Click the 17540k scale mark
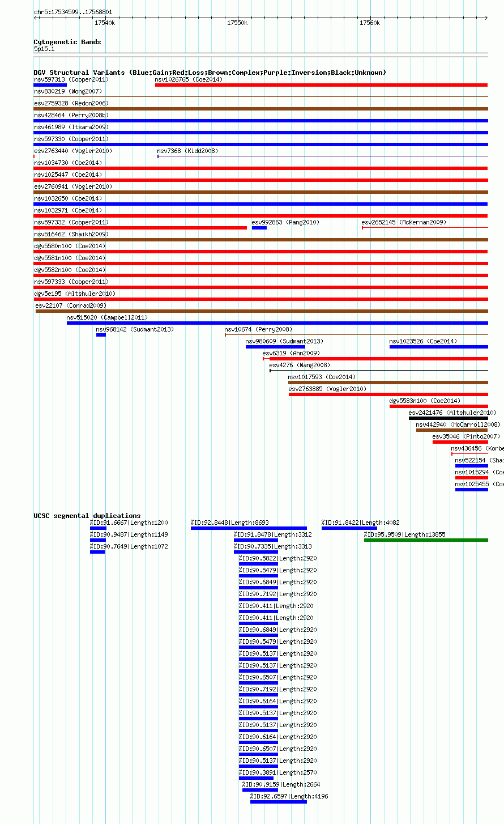This screenshot has height=824, width=504. click(105, 23)
